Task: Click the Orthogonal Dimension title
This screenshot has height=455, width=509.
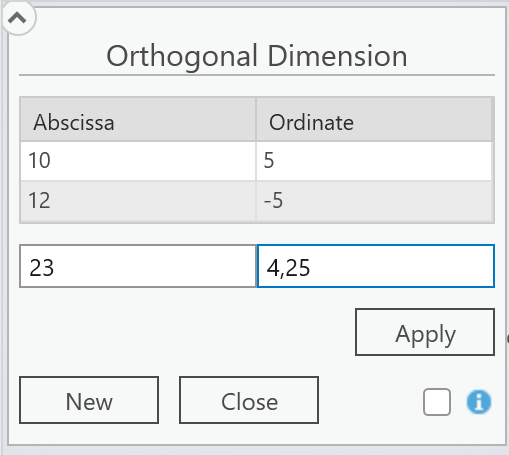Action: (257, 56)
